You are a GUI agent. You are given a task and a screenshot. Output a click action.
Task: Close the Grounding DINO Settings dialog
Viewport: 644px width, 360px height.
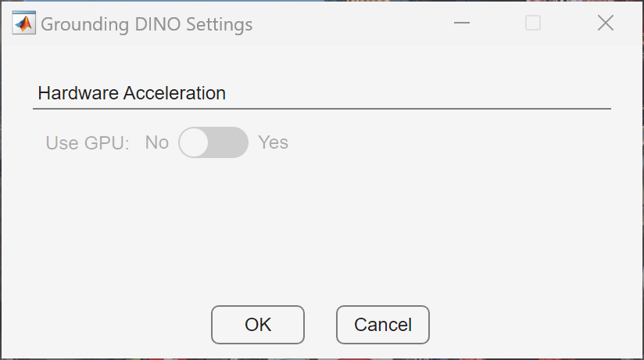605,23
